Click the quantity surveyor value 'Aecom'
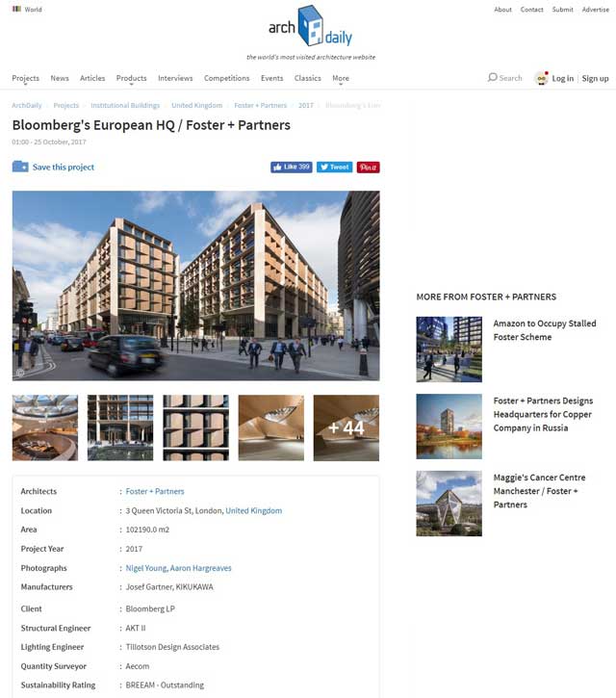Image resolution: width=616 pixels, height=698 pixels. coord(137,666)
